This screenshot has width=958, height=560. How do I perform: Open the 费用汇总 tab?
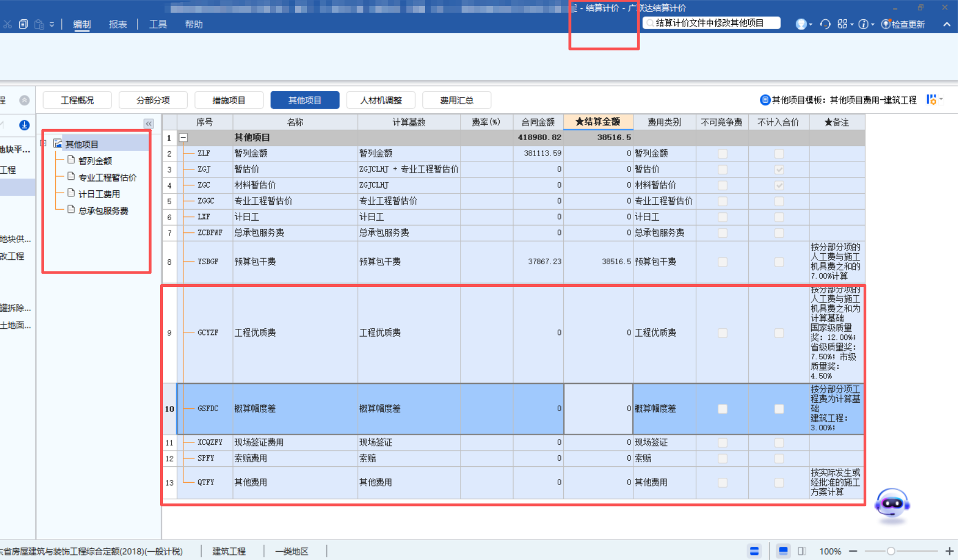(x=457, y=100)
